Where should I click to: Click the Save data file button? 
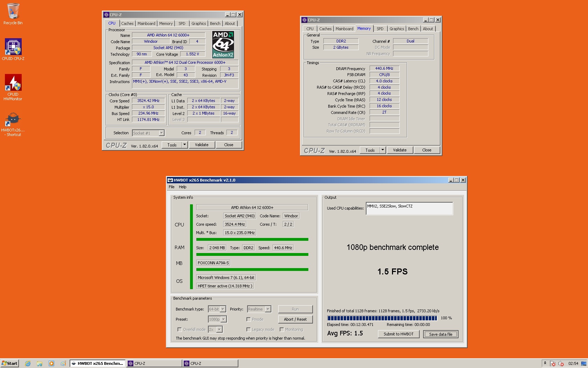tap(441, 334)
